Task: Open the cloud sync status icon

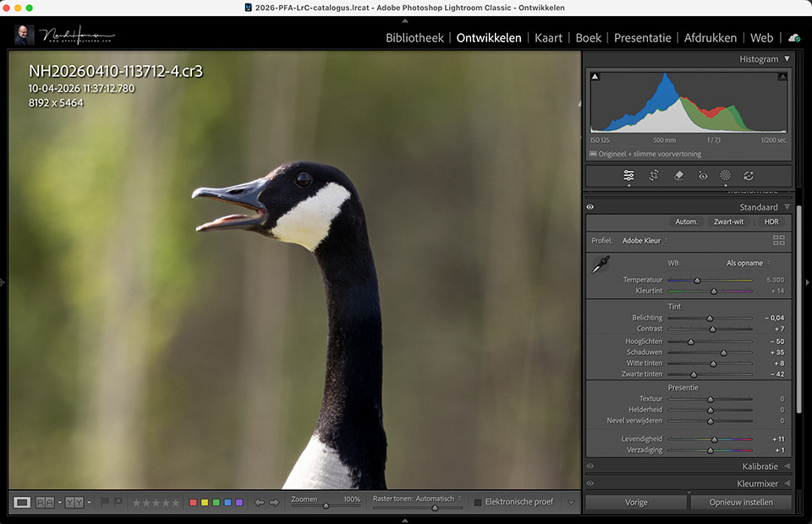Action: pos(794,38)
